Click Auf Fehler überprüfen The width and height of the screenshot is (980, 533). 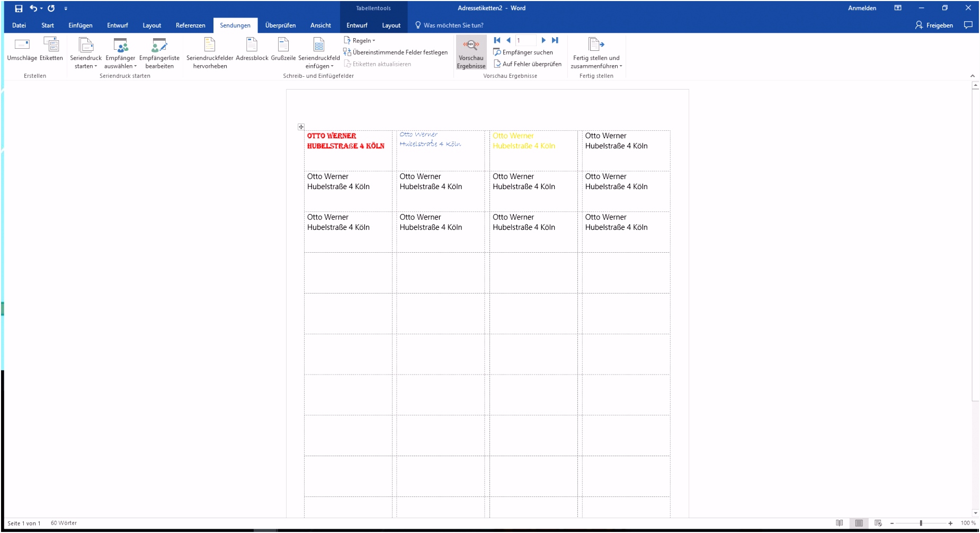point(528,64)
